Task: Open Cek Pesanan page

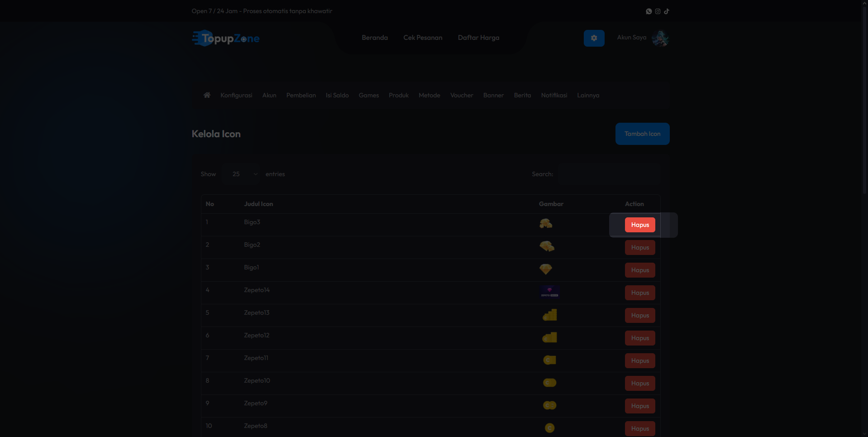Action: [x=423, y=38]
